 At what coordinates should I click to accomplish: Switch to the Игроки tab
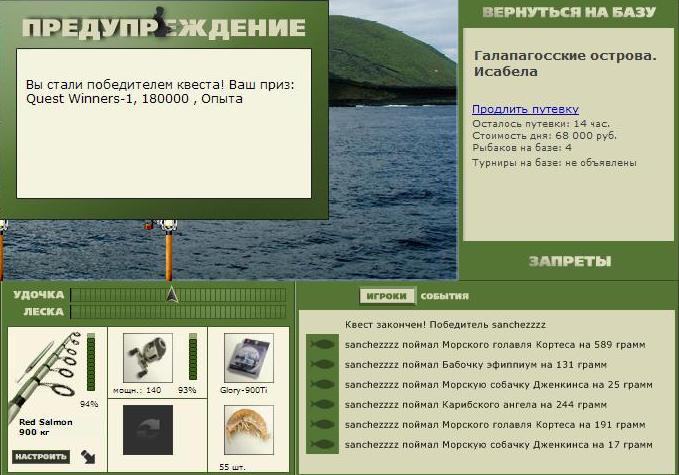tap(387, 296)
